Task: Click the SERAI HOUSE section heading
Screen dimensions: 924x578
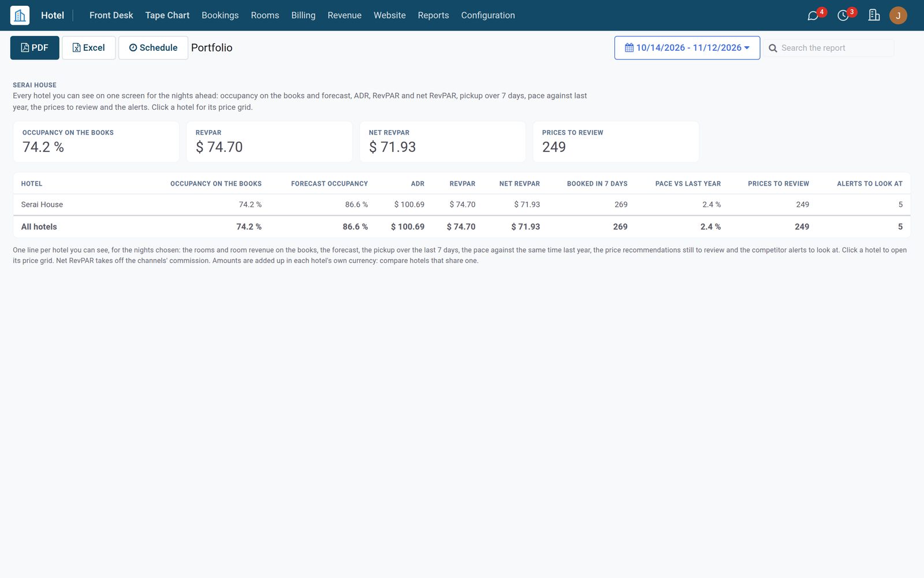Action: tap(35, 85)
